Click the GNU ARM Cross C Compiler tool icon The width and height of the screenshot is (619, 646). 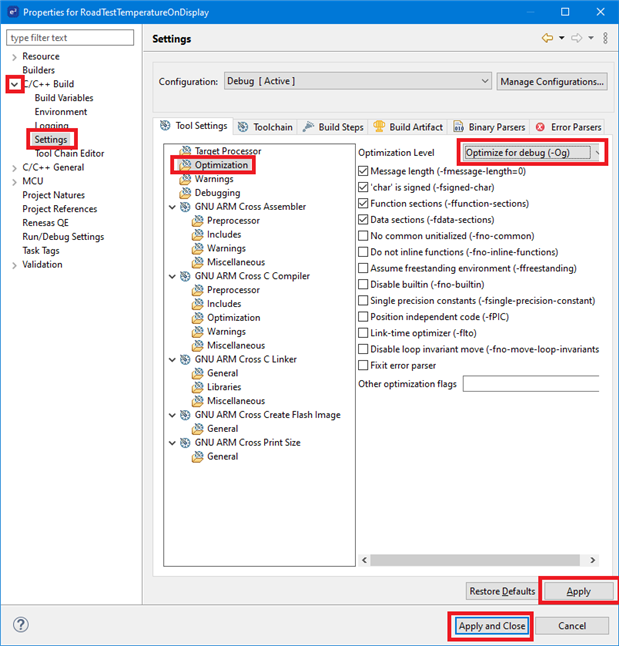185,276
